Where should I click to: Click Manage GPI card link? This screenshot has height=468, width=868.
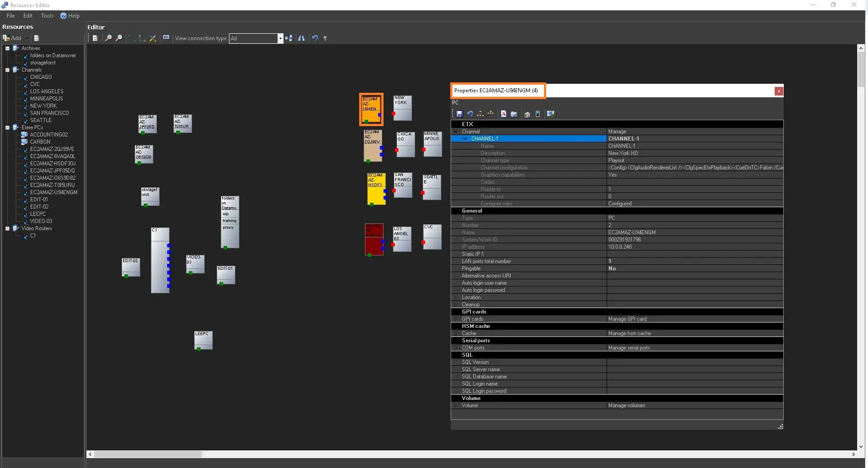point(627,319)
